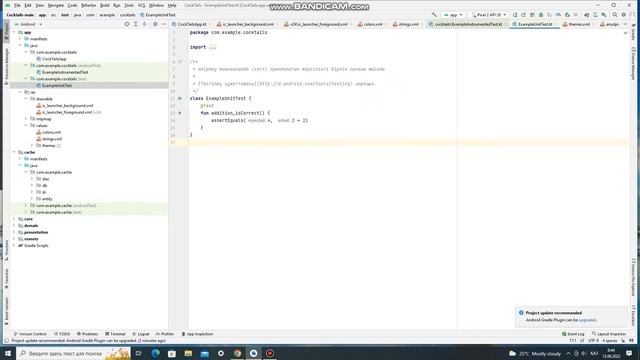Click the upgraded link in notification
Viewport: 640px width, 360px height.
pos(587,320)
